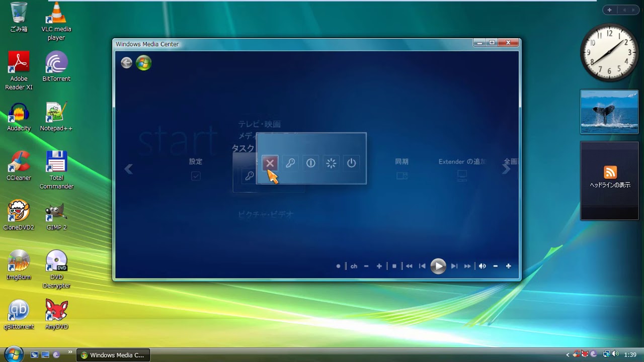This screenshot has height=362, width=644.
Task: Open DVD Decrypter desktop shortcut
Action: click(x=56, y=269)
